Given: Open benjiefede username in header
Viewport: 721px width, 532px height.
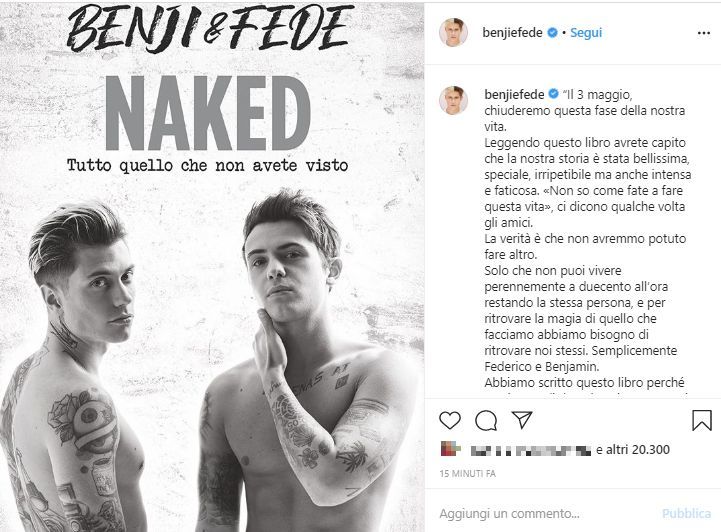Looking at the screenshot, I should [512, 33].
